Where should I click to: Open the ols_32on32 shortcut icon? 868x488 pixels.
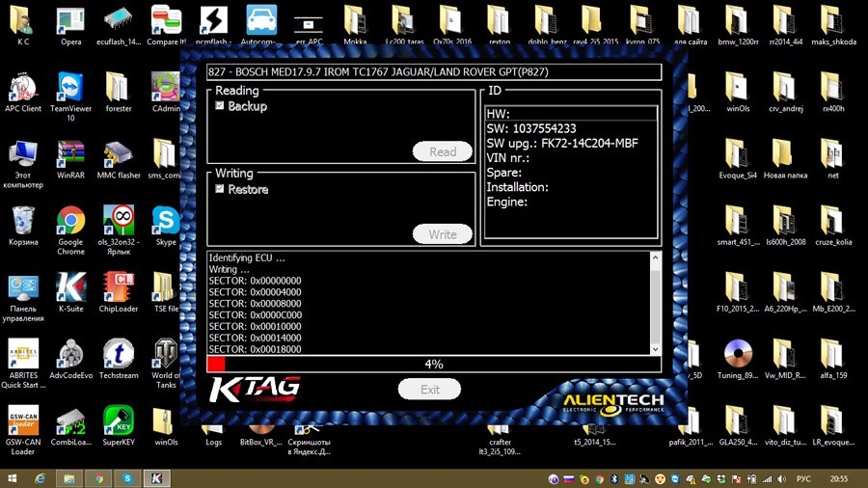(119, 230)
